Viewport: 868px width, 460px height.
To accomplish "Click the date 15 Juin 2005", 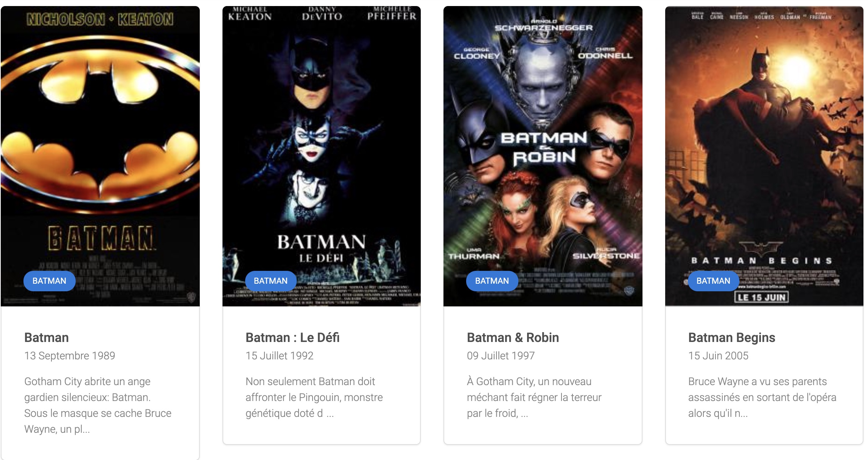I will point(719,356).
